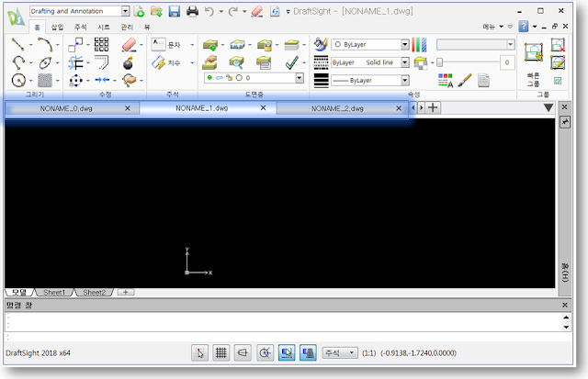This screenshot has width=588, height=379.
Task: Toggle Grid display in status bar
Action: point(221,352)
